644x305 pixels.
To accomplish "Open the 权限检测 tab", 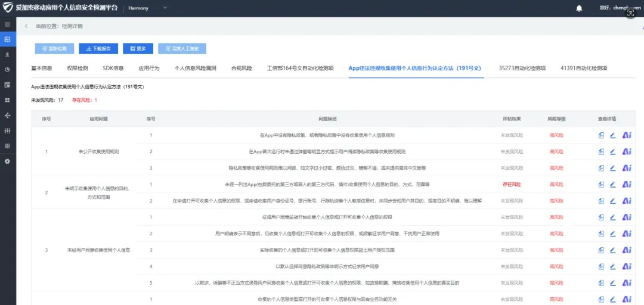I will point(78,69).
